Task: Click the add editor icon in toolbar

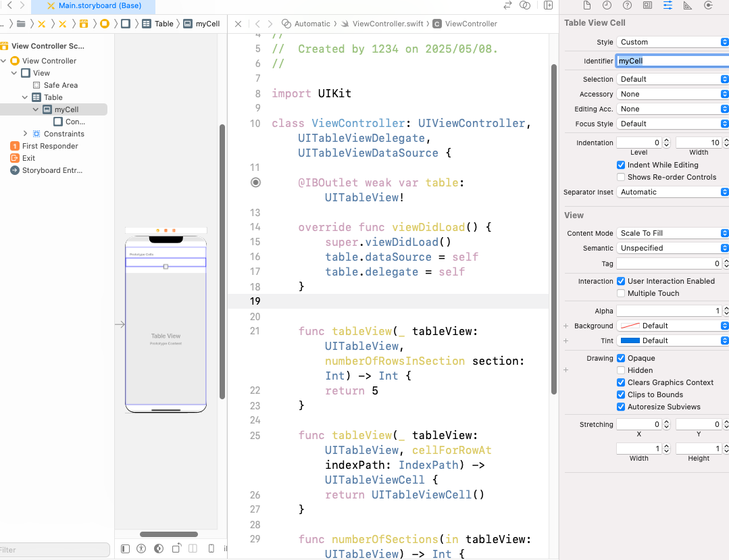Action: tap(548, 5)
